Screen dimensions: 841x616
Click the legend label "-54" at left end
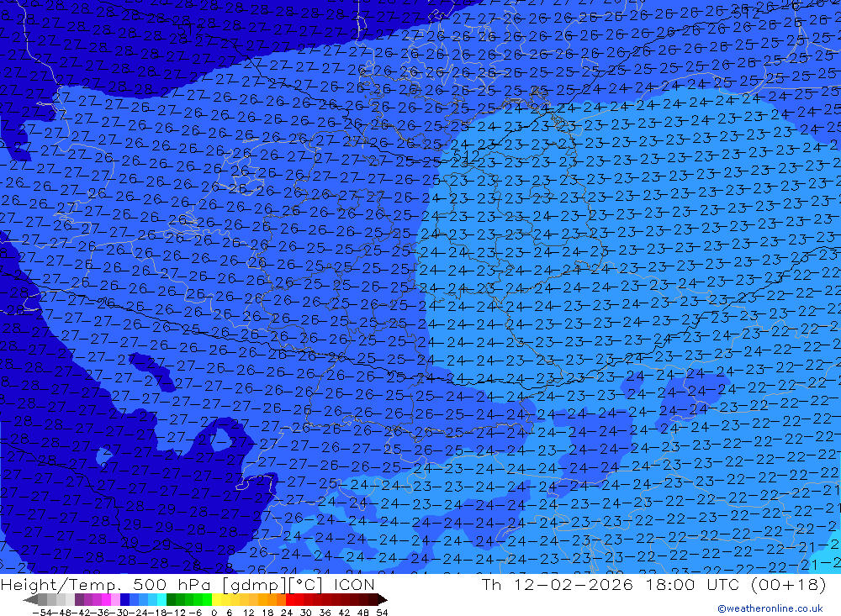[x=42, y=612]
